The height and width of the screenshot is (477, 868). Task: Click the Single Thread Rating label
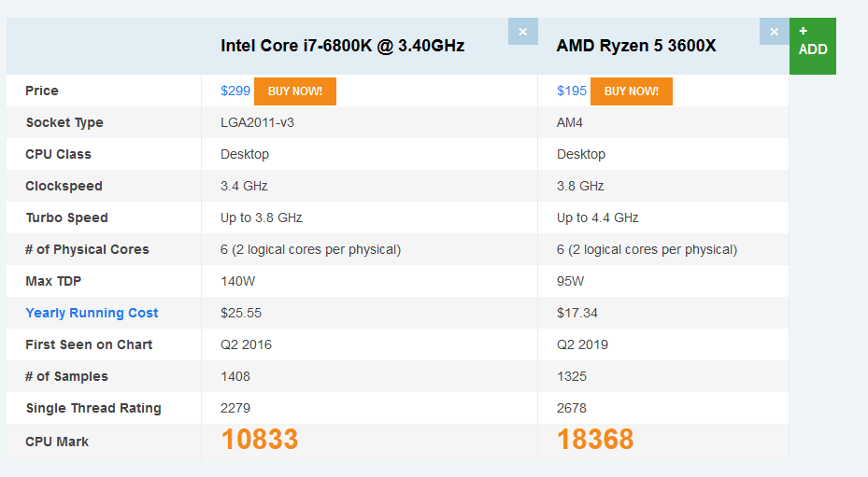[x=93, y=408]
